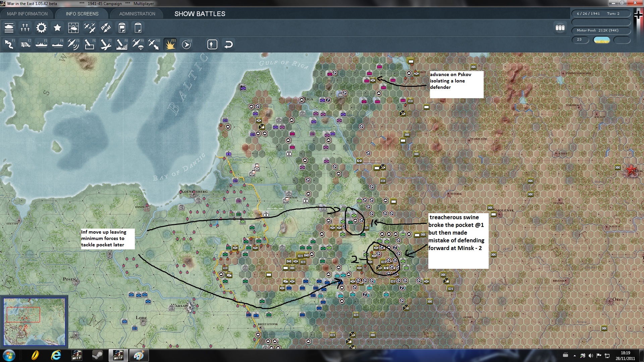Image resolution: width=644 pixels, height=362 pixels.
Task: Open the Steam taskbar icon
Action: pos(97,355)
